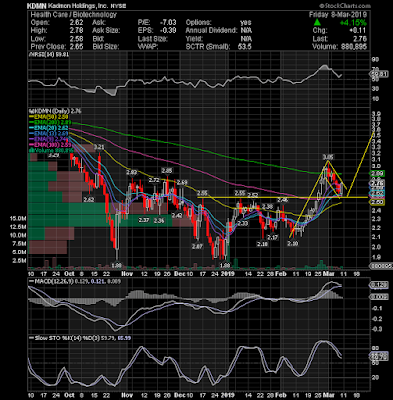
Task: Click the EMA(13) legend entry
Action: pyautogui.click(x=49, y=134)
